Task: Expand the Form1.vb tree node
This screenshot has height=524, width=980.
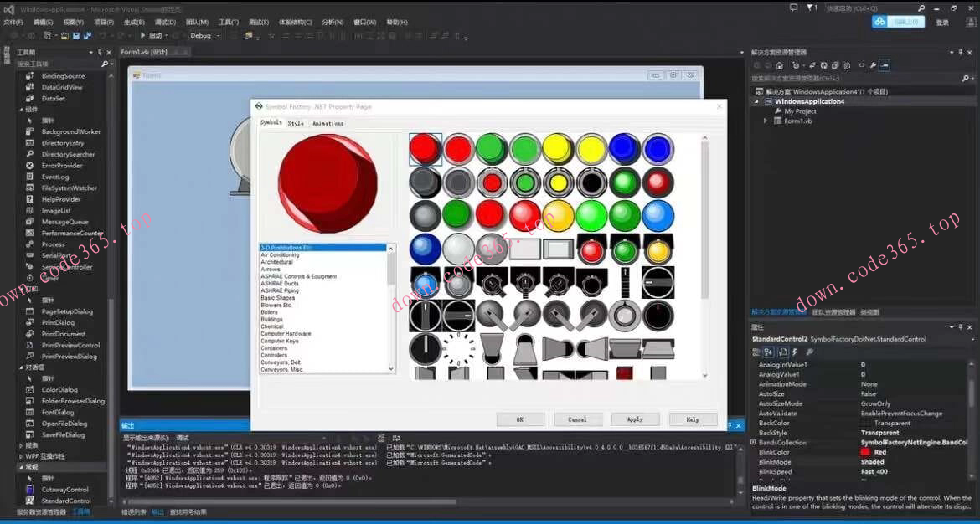Action: [x=766, y=121]
